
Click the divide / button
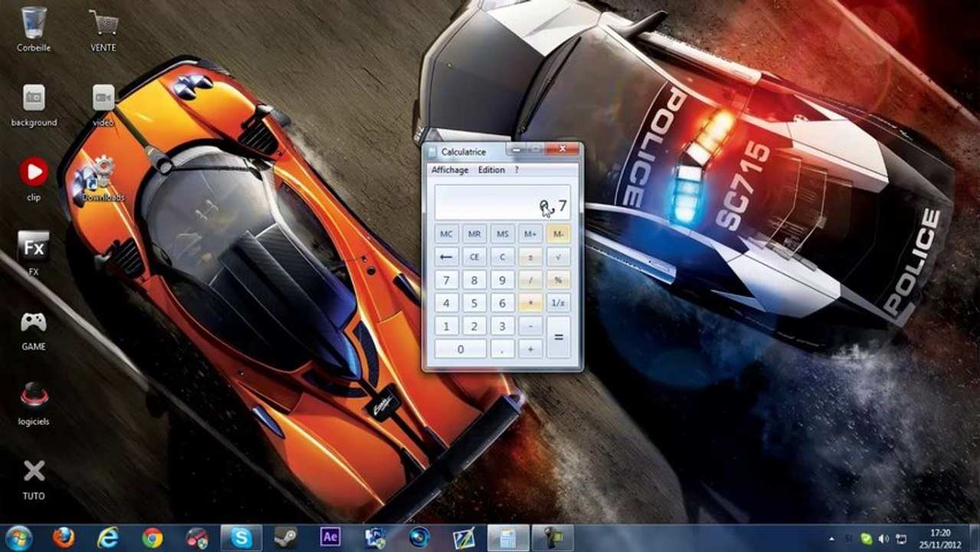[530, 280]
